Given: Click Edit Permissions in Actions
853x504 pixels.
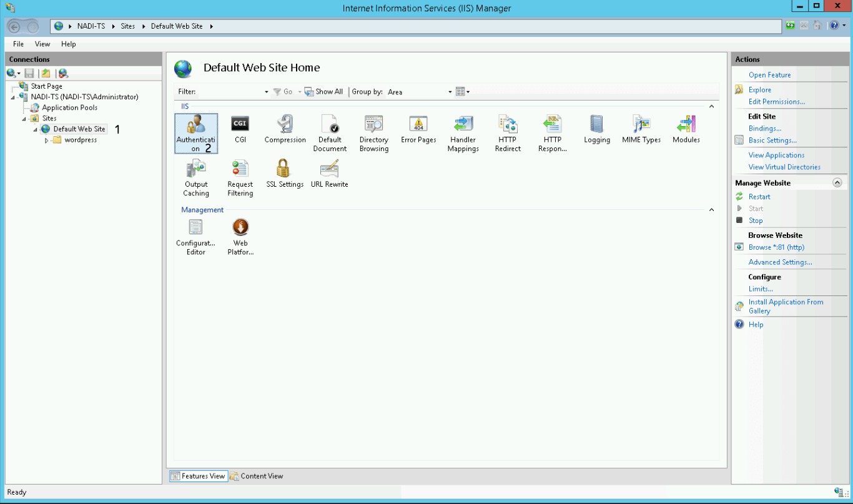Looking at the screenshot, I should point(777,102).
